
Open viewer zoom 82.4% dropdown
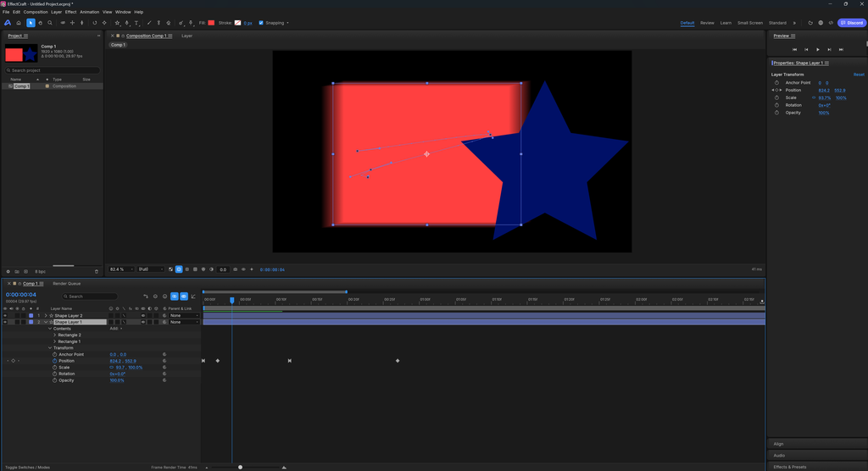pos(121,269)
